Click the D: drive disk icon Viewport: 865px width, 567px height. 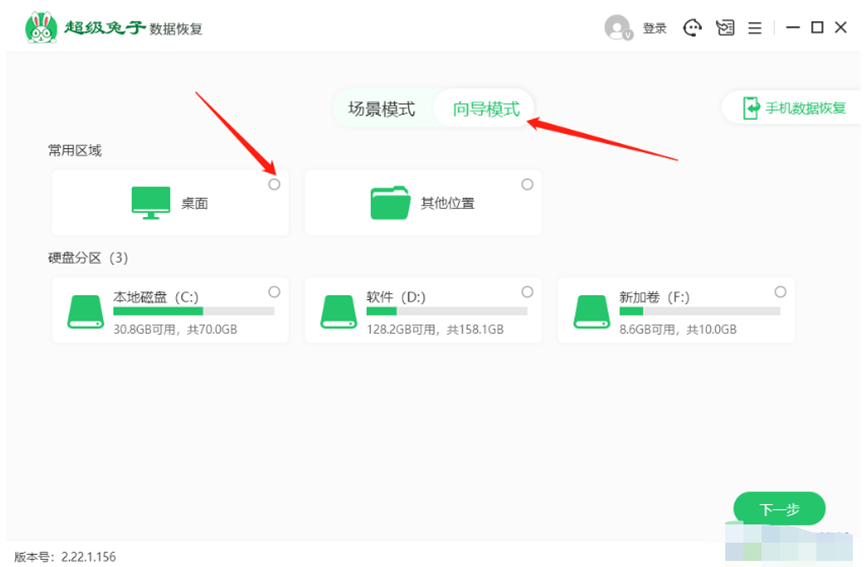[x=339, y=312]
